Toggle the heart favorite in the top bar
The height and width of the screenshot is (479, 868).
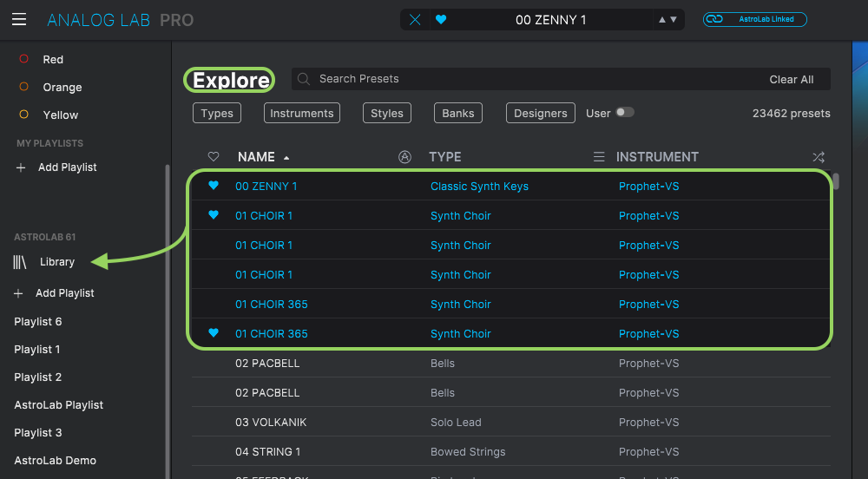click(x=441, y=19)
